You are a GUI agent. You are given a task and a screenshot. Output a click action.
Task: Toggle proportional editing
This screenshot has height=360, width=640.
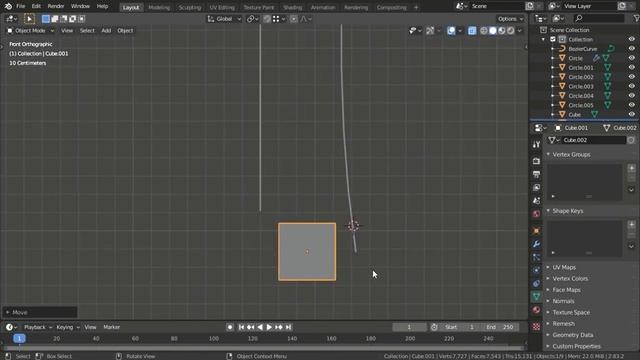click(x=293, y=19)
